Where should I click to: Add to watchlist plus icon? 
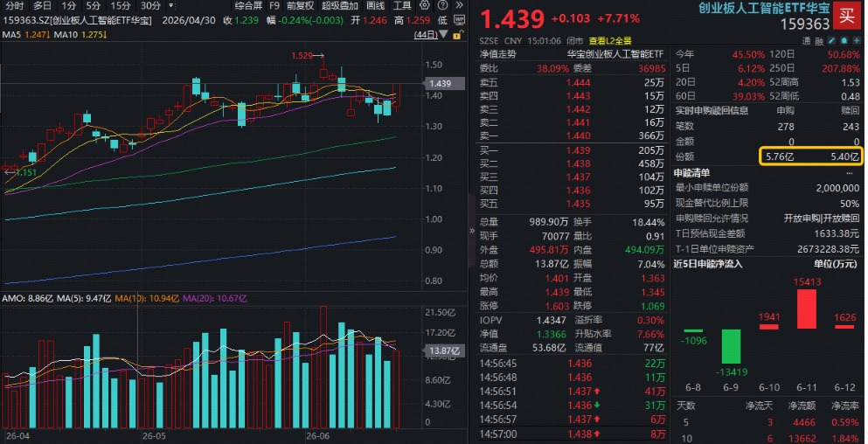[857, 41]
